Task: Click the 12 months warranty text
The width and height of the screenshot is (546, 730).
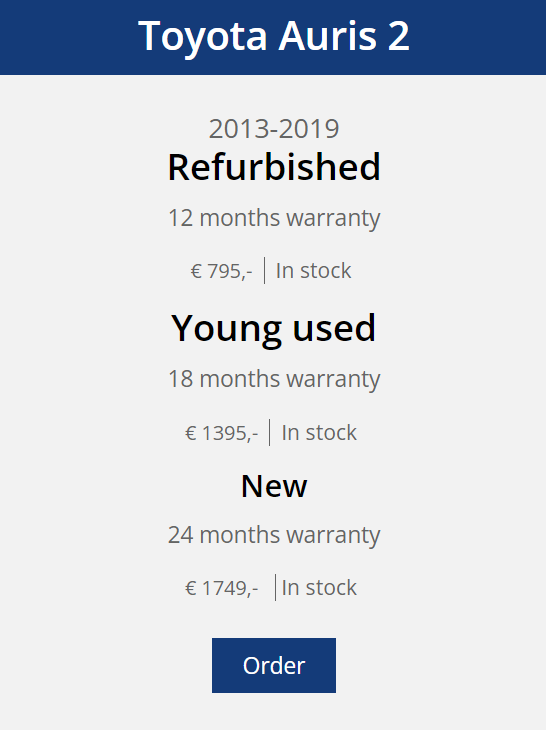Action: pyautogui.click(x=274, y=218)
